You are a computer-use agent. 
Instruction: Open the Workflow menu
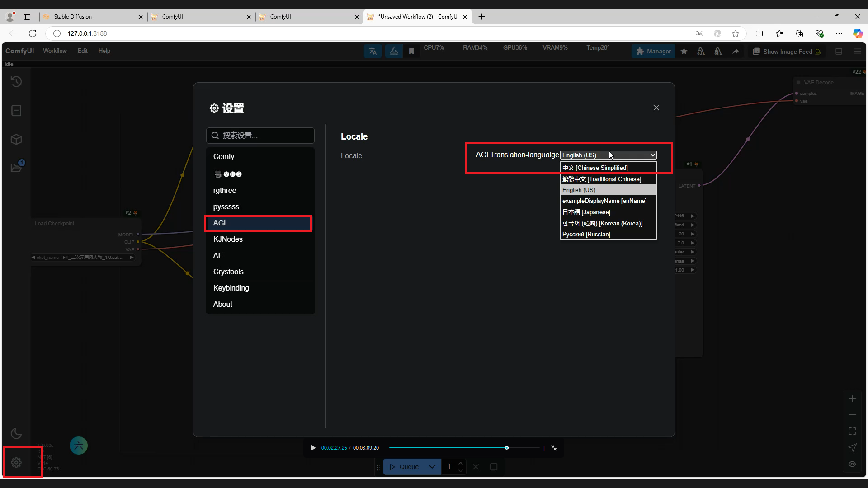tap(55, 51)
